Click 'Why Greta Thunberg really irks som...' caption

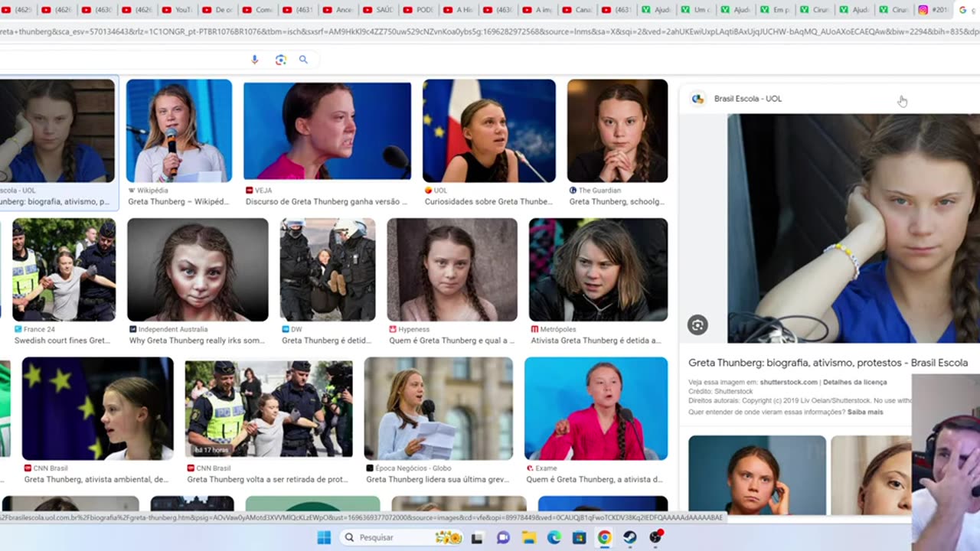(x=197, y=341)
